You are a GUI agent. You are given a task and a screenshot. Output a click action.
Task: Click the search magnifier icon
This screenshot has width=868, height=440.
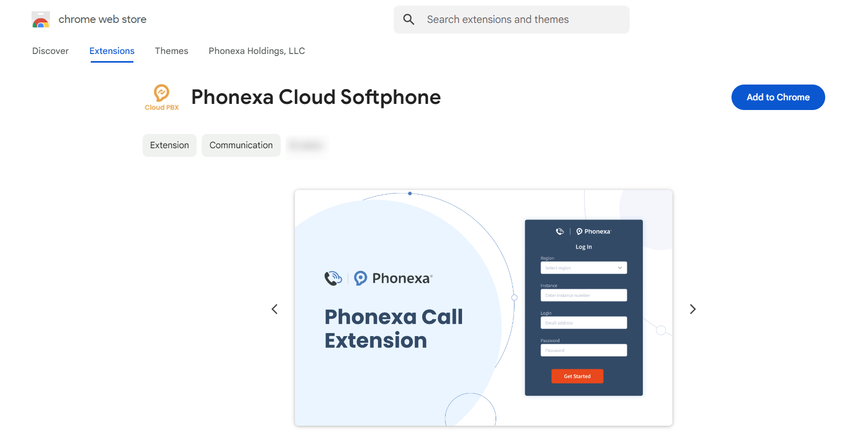point(409,20)
